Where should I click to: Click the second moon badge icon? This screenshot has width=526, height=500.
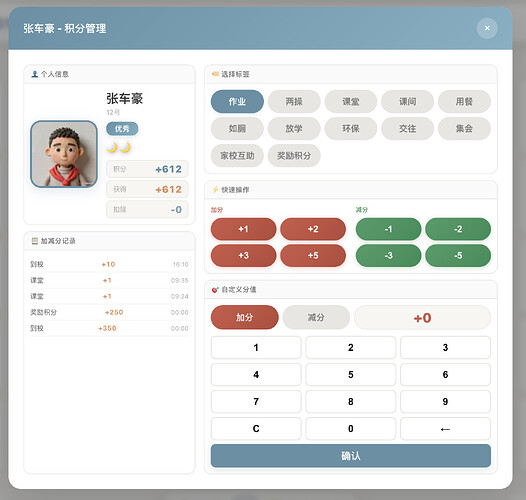pyautogui.click(x=125, y=147)
